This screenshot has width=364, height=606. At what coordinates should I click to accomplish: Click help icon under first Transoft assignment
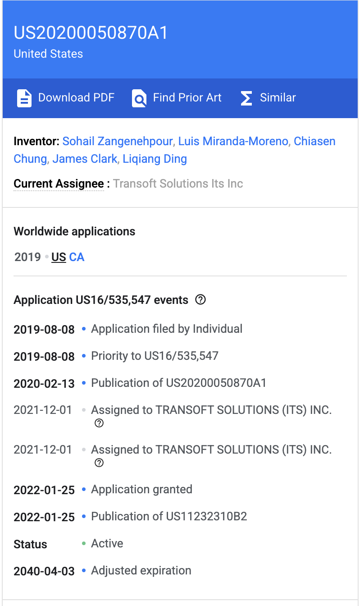pyautogui.click(x=99, y=423)
